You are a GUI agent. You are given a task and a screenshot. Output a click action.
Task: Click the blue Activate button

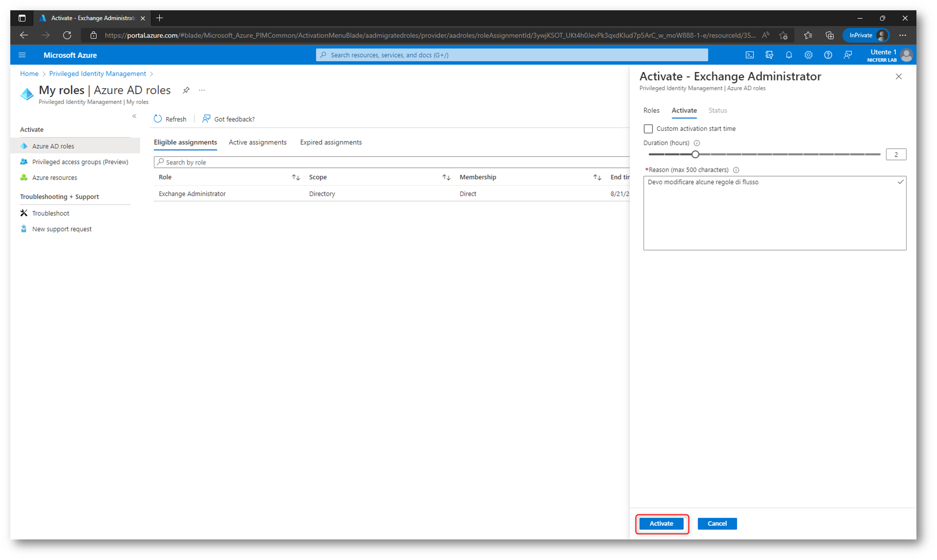coord(661,523)
